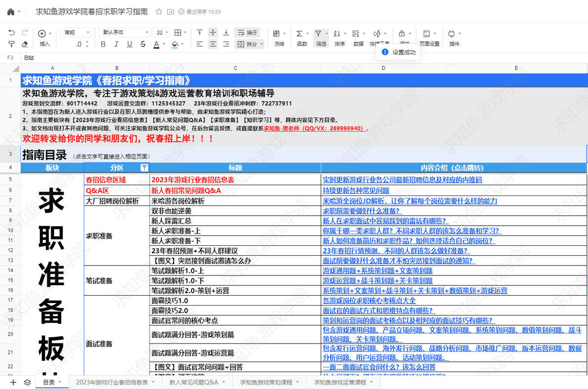This screenshot has height=389, width=588.
Task: Click the clear format eraser icon
Action: (x=25, y=44)
